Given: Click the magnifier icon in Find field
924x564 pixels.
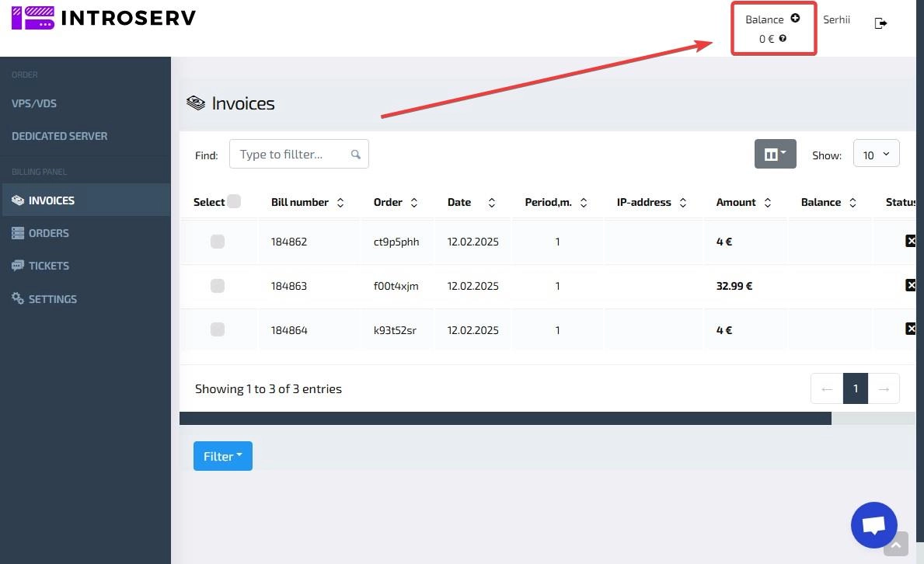Looking at the screenshot, I should [356, 155].
